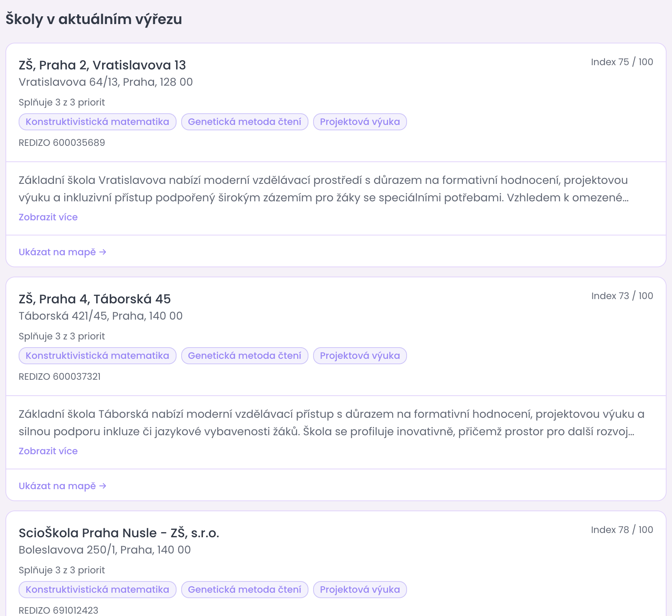This screenshot has height=616, width=672.
Task: Click REDIZO 691012423 identifier
Action: [59, 611]
